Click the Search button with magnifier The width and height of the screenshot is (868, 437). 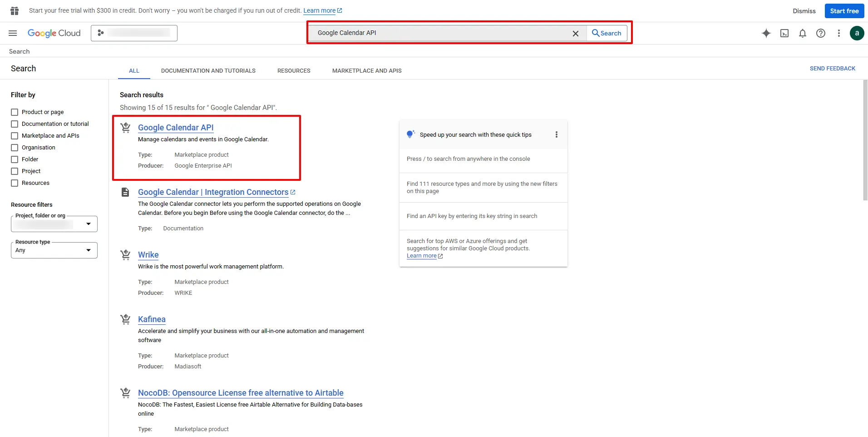coord(607,33)
